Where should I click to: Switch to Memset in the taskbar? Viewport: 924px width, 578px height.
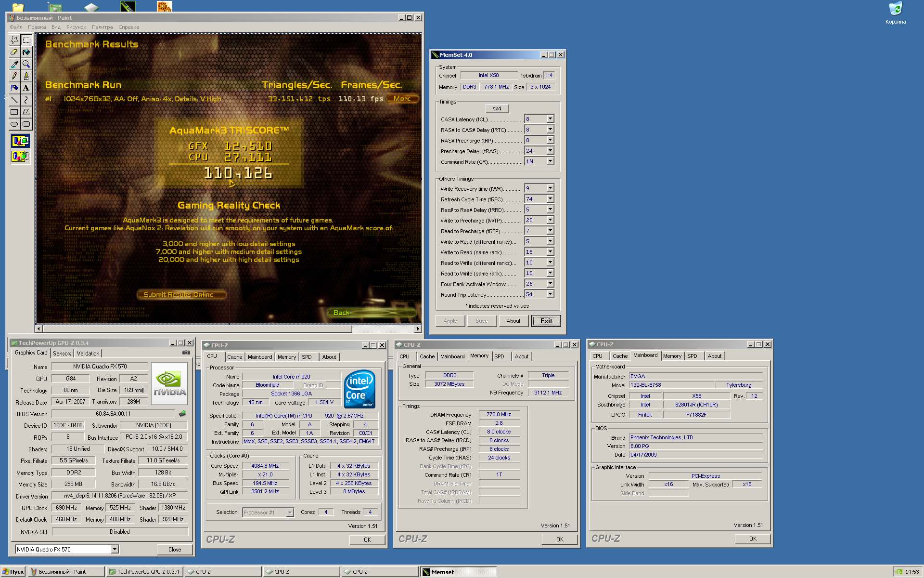click(459, 572)
